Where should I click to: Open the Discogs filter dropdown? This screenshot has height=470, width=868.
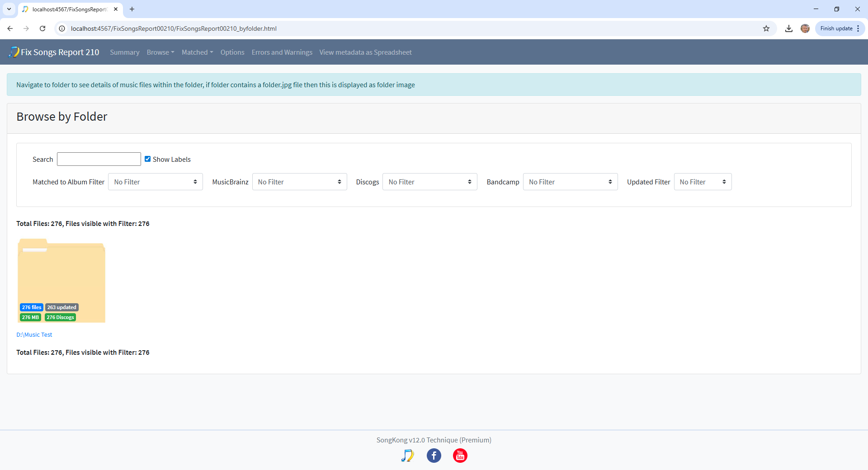coord(429,182)
